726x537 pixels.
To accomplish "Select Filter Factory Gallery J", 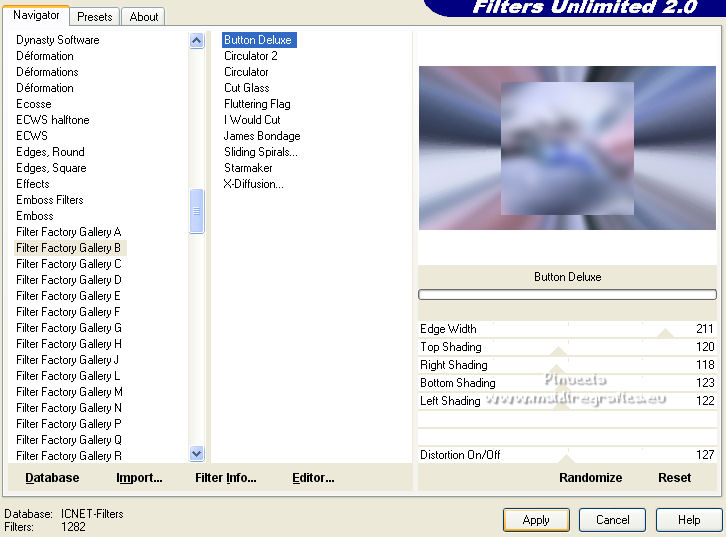I will 68,360.
